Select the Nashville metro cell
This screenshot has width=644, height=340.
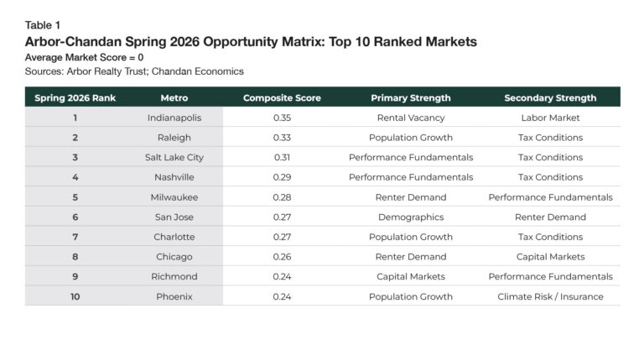tap(174, 177)
